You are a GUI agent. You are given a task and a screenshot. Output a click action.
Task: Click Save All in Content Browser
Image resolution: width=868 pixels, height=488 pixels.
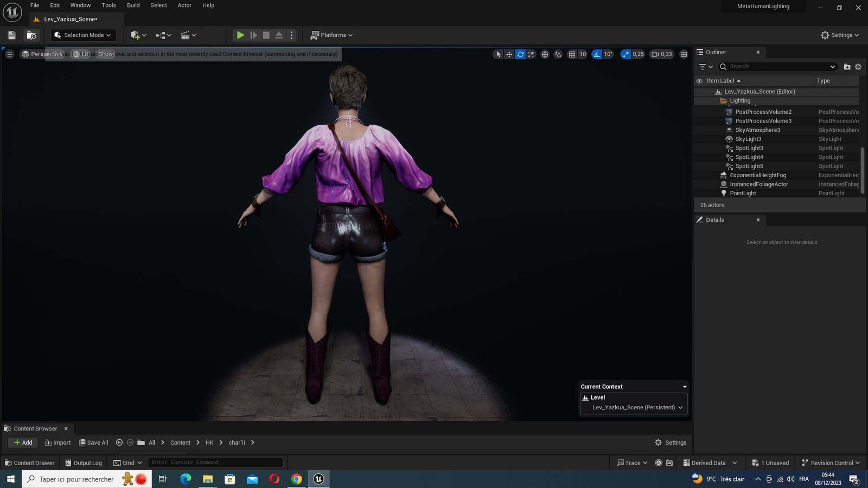pos(93,442)
